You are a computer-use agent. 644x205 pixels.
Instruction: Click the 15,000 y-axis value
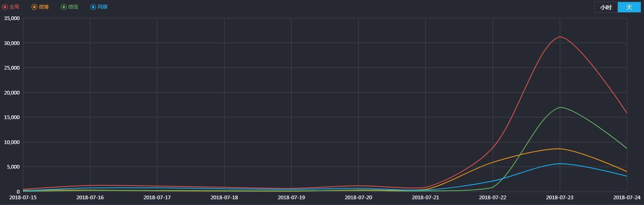point(12,117)
